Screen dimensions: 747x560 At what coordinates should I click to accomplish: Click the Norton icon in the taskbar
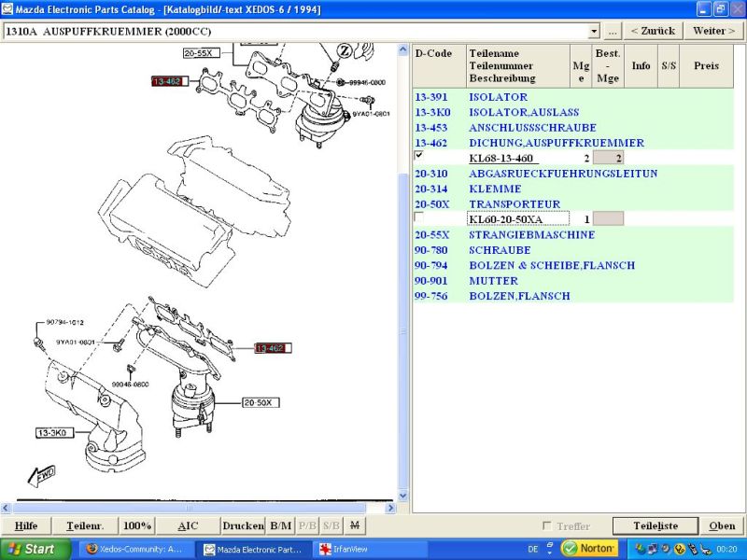[589, 549]
